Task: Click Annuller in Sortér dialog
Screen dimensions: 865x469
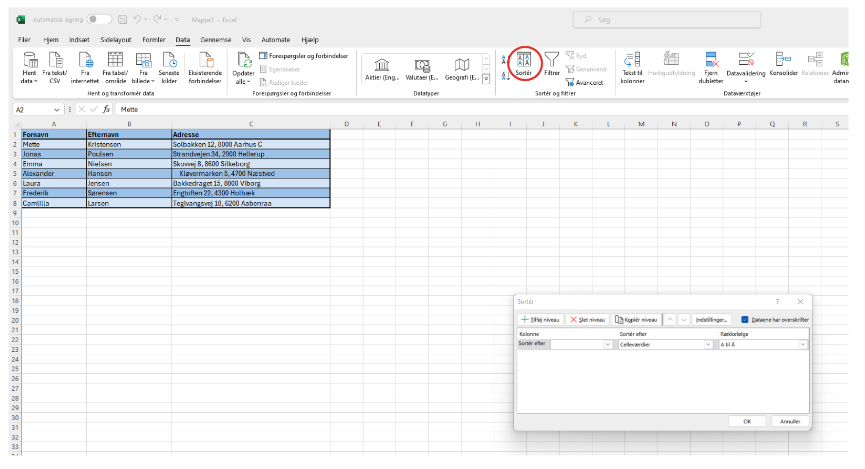Action: click(790, 421)
